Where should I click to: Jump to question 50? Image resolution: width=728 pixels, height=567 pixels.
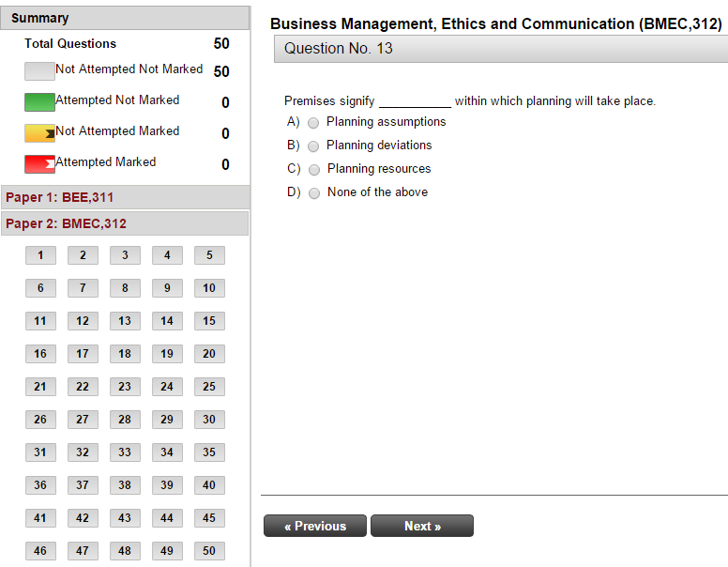click(209, 551)
